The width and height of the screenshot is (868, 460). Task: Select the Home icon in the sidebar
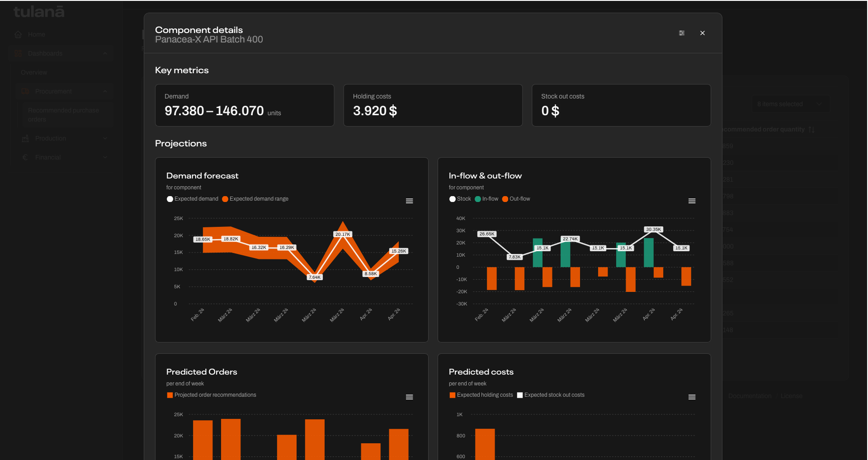(18, 34)
